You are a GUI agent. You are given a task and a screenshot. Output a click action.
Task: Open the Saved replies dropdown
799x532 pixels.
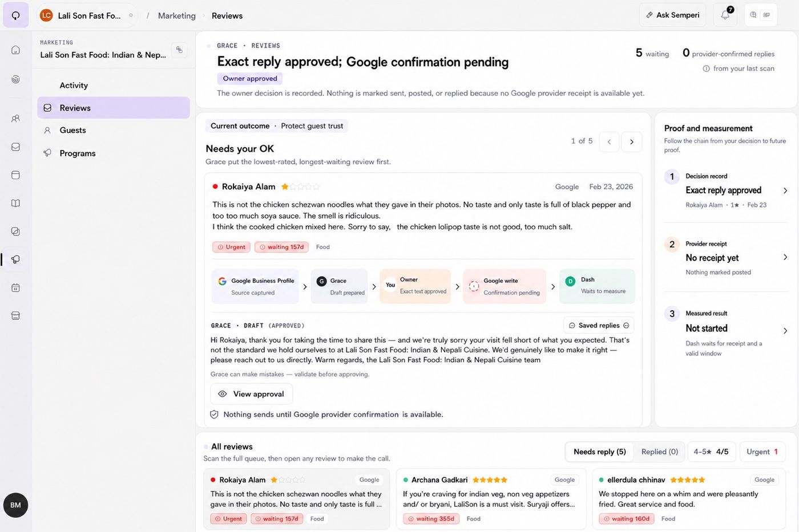[x=599, y=325]
